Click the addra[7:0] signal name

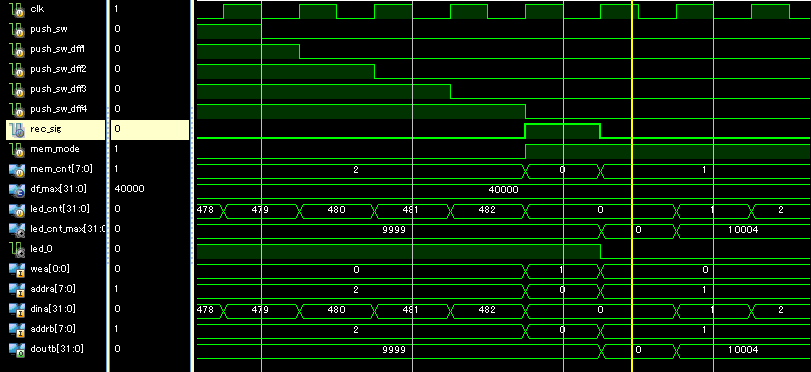tap(53, 289)
